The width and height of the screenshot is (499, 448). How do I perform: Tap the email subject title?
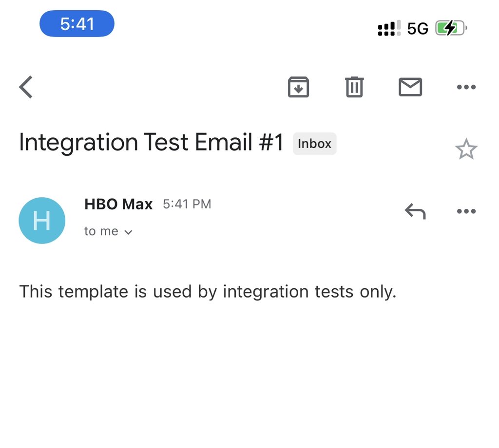point(151,143)
